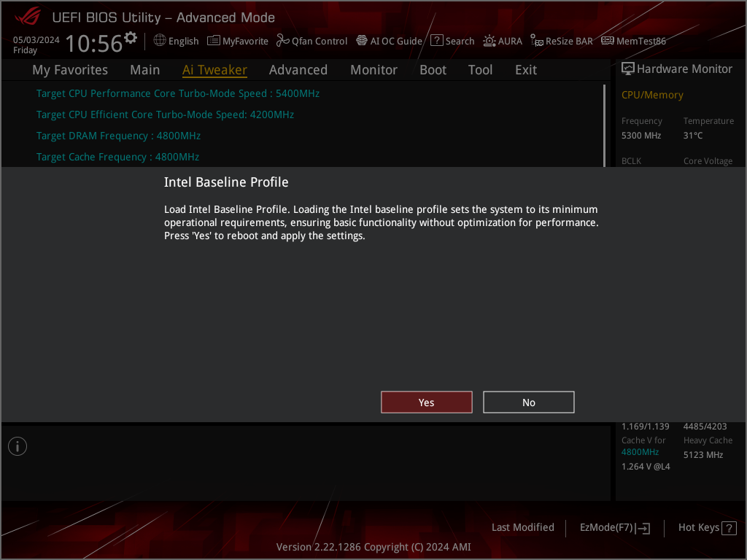Open MyFavorite list icon
This screenshot has width=747, height=560.
click(x=214, y=41)
